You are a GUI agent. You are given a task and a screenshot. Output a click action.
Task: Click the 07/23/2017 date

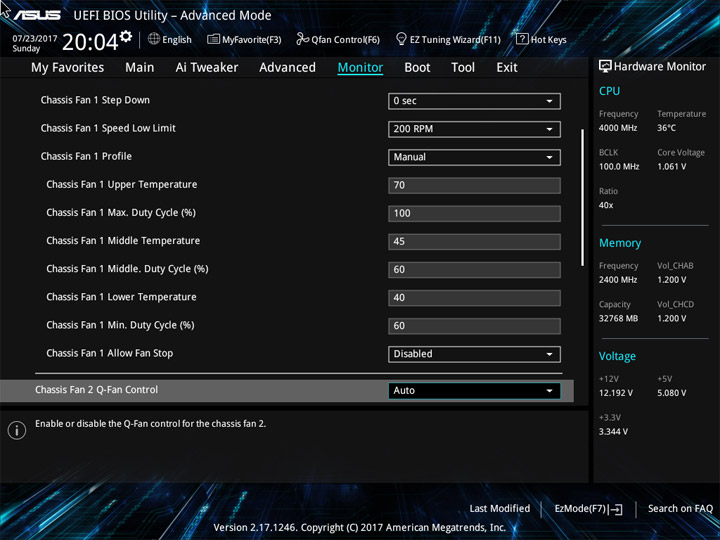pos(34,39)
